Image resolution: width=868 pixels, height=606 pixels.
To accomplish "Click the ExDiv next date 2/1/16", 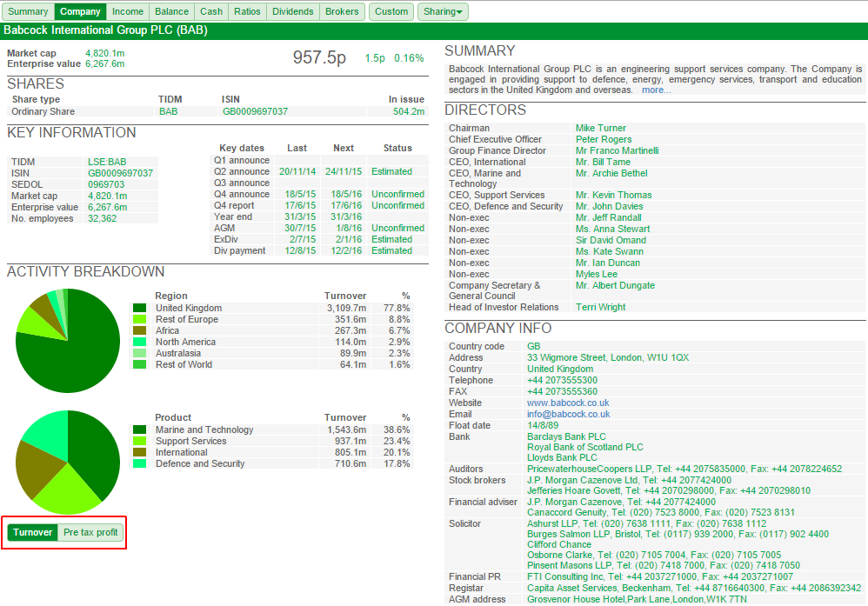I will click(x=349, y=240).
